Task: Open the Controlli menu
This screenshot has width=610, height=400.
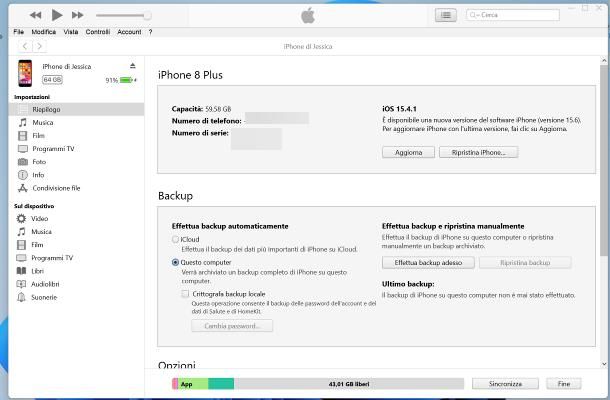Action: (x=98, y=32)
